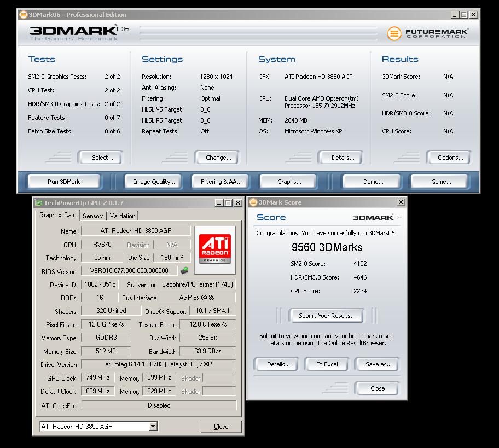Open Image Quality... tool
The image size is (499, 448).
[154, 182]
